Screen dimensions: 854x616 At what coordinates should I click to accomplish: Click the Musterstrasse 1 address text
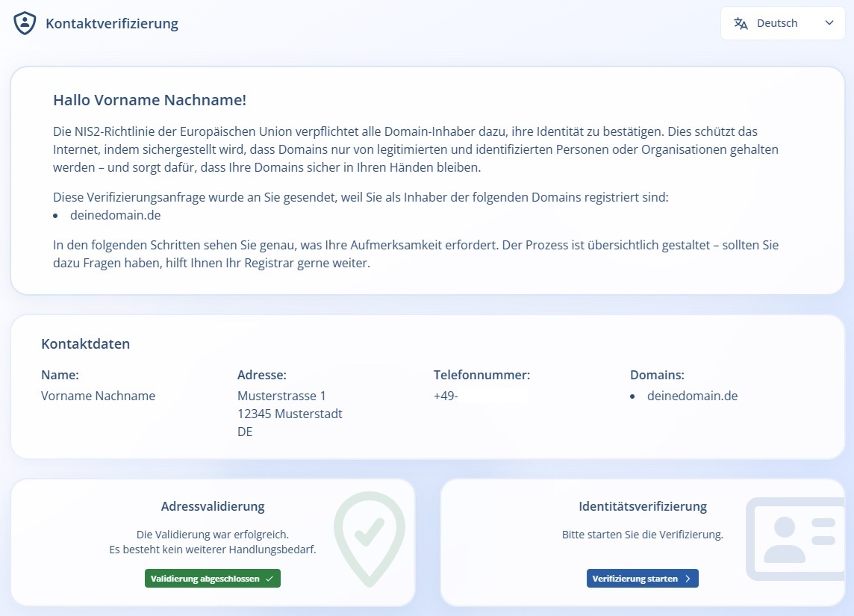tap(282, 396)
